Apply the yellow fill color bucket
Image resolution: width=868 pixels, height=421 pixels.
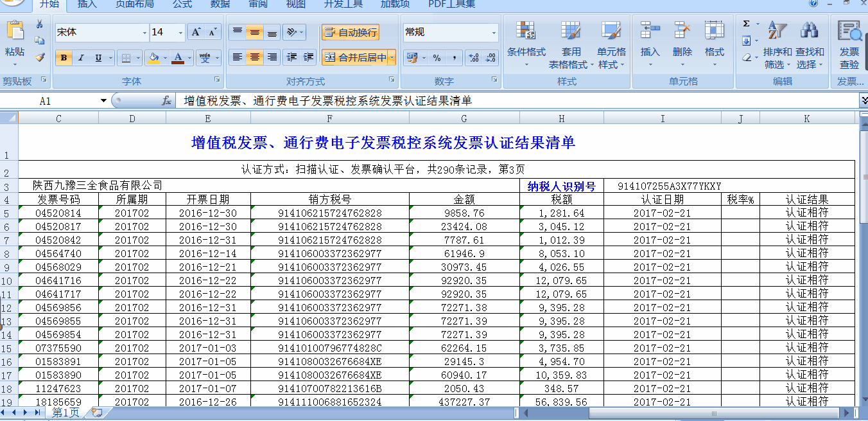pyautogui.click(x=153, y=58)
